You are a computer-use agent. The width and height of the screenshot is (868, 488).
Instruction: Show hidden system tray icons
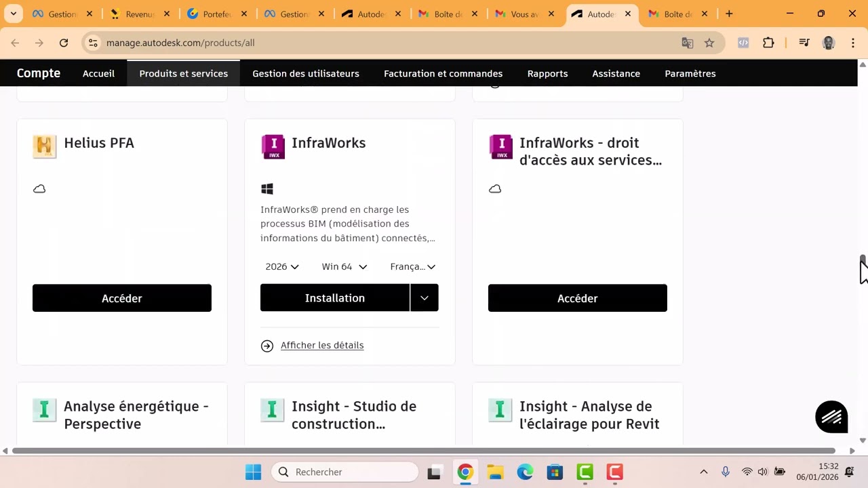click(704, 472)
